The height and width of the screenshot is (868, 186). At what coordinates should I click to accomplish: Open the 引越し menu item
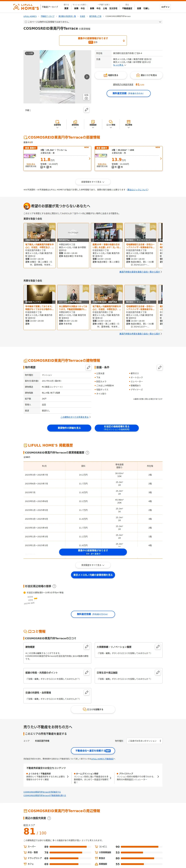tap(146, 8)
